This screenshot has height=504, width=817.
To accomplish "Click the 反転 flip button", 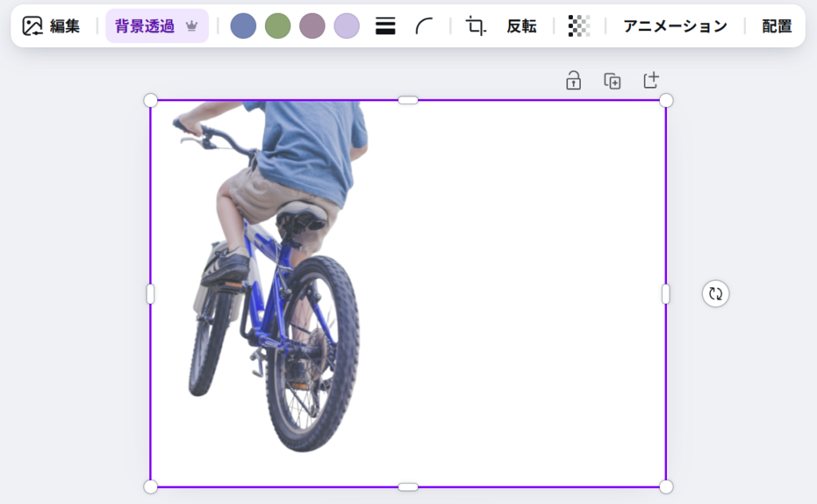I will (522, 26).
